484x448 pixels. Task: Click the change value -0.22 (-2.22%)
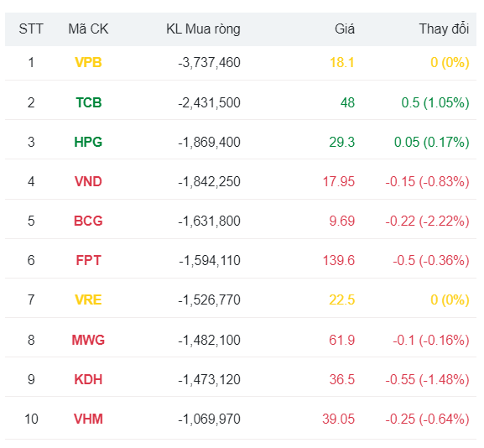point(427,221)
